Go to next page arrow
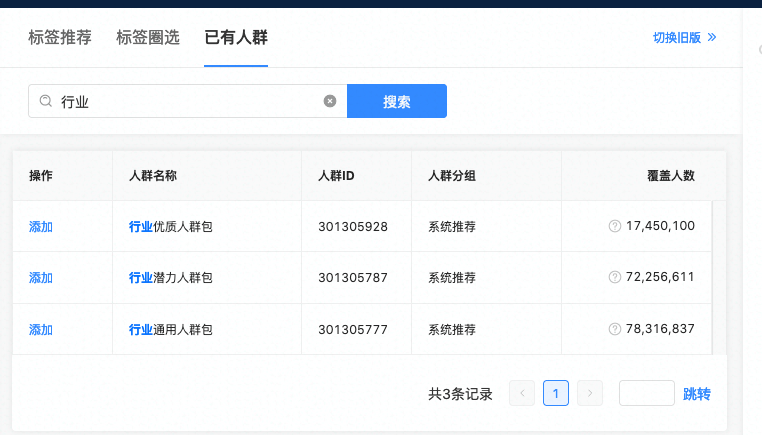This screenshot has height=435, width=762. click(x=590, y=393)
